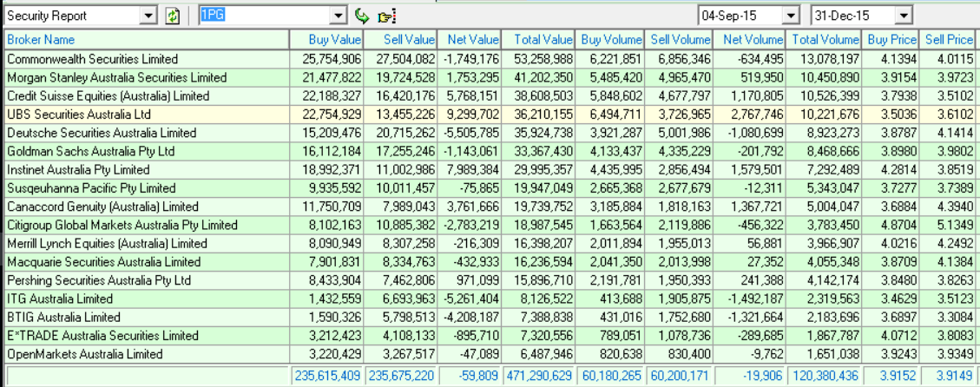This screenshot has height=387, width=980.
Task: Select Deutsche Securities Australia Limited row
Action: pyautogui.click(x=490, y=133)
